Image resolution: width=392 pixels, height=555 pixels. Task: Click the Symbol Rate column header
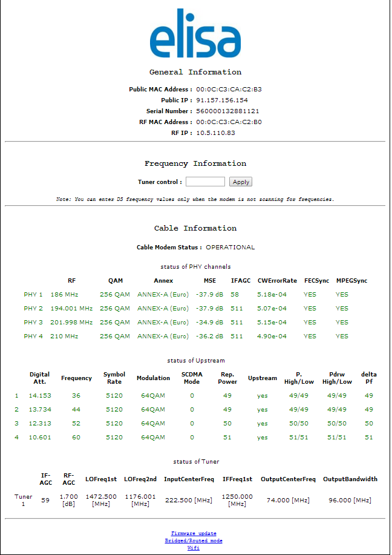pyautogui.click(x=114, y=378)
